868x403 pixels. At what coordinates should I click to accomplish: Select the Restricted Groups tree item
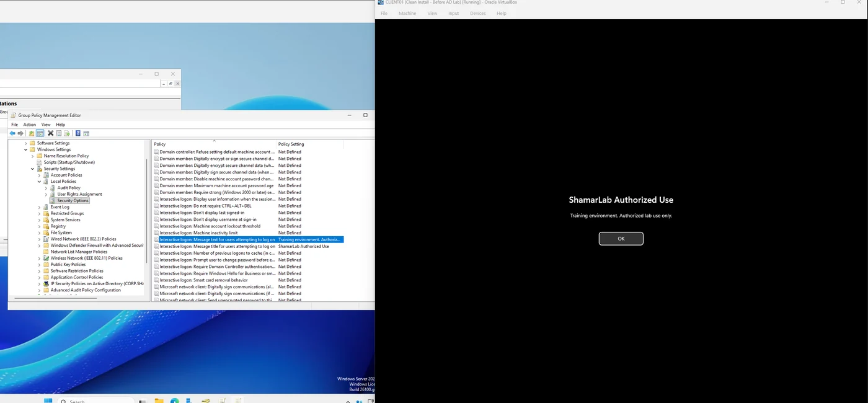click(x=67, y=213)
